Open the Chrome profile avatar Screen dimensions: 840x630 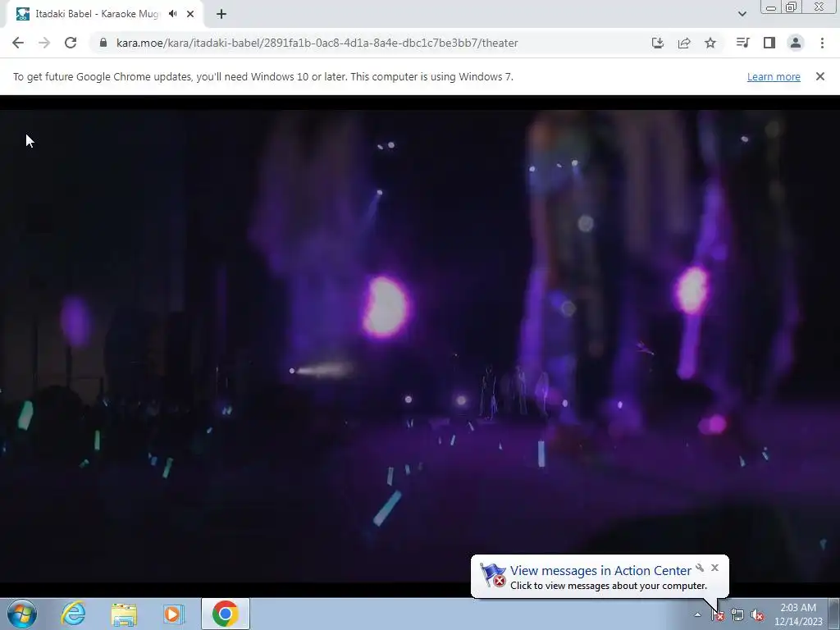tap(796, 43)
